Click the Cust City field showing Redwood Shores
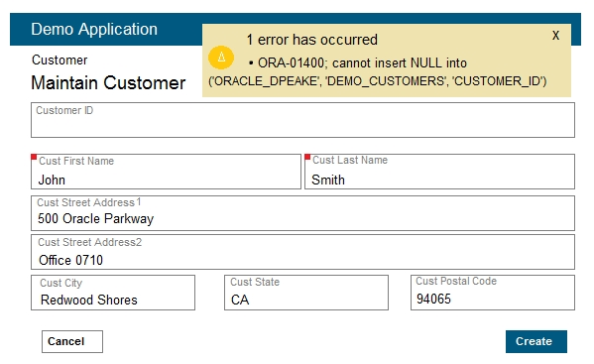Screen dimensions: 594x364 coord(113,293)
